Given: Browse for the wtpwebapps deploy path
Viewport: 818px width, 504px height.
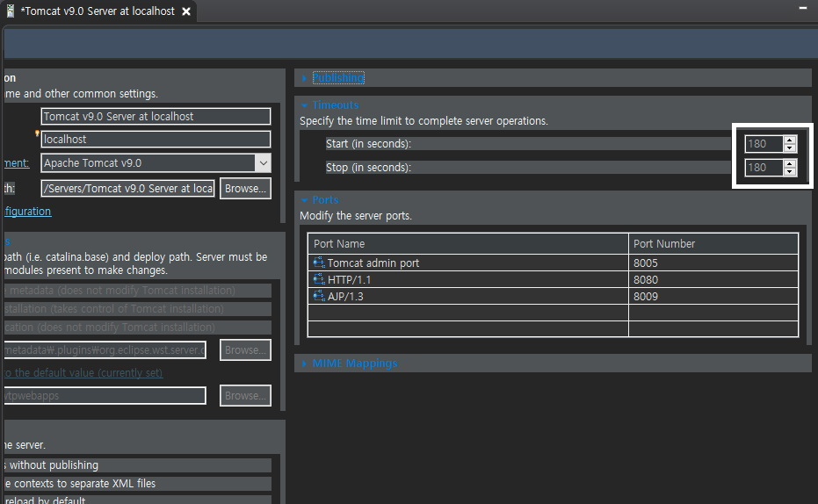Looking at the screenshot, I should [x=245, y=396].
